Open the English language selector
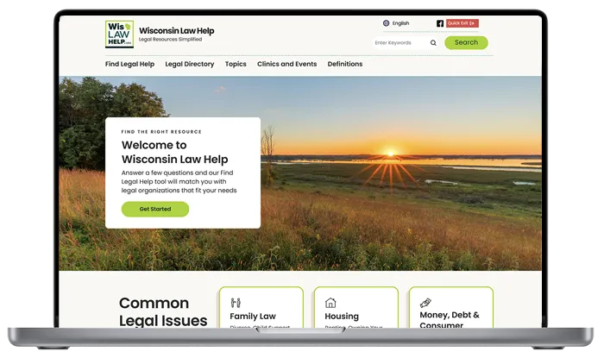 [400, 23]
